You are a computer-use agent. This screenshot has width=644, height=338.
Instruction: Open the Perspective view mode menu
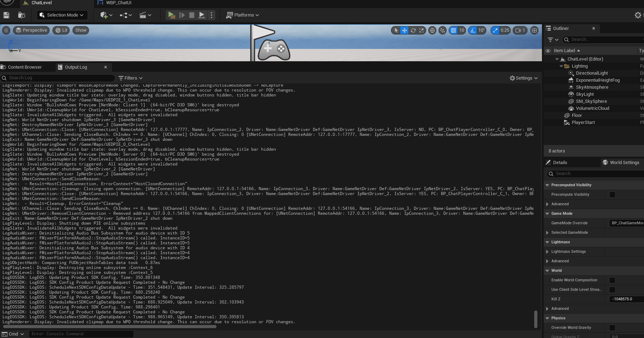[x=31, y=30]
